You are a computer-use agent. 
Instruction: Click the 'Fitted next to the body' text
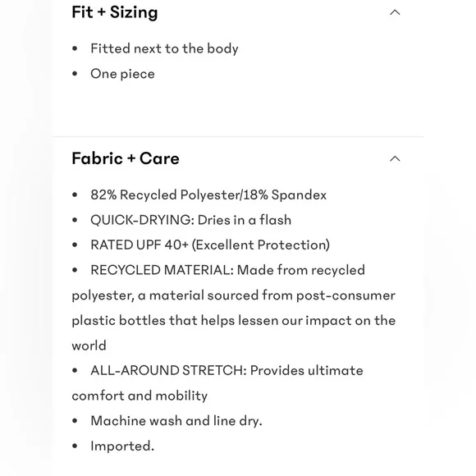click(x=164, y=48)
